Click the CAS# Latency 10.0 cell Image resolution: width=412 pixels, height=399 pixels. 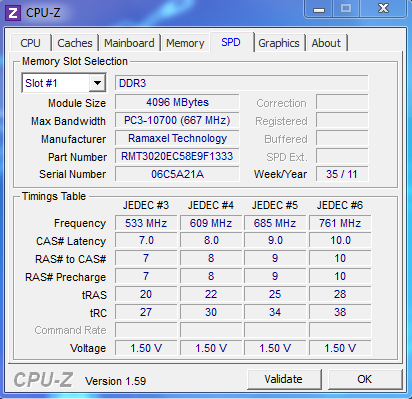point(340,241)
